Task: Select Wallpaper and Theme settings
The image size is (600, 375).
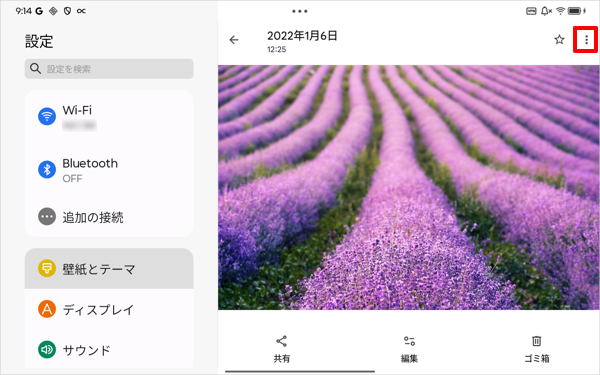Action: click(x=109, y=269)
